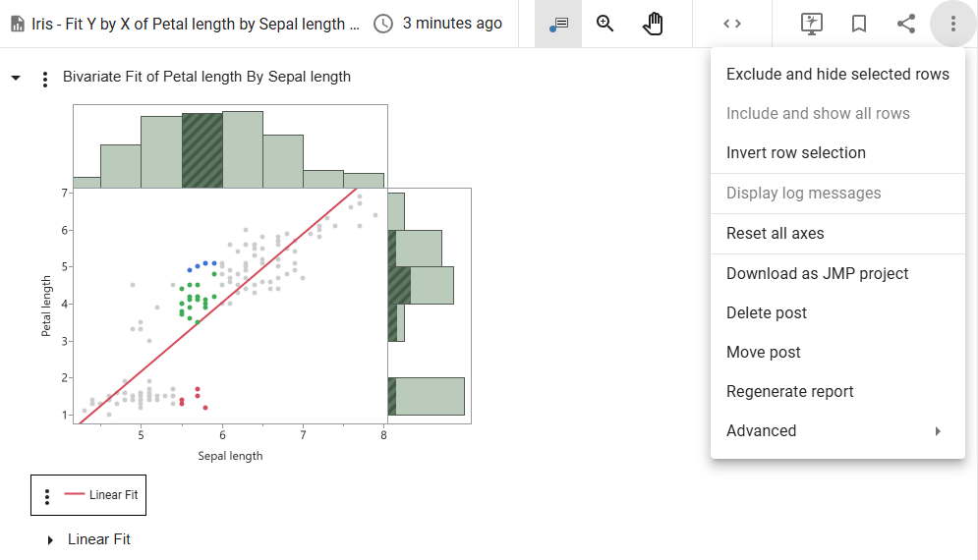Open Bivariate Fit red triangle menu

44,79
